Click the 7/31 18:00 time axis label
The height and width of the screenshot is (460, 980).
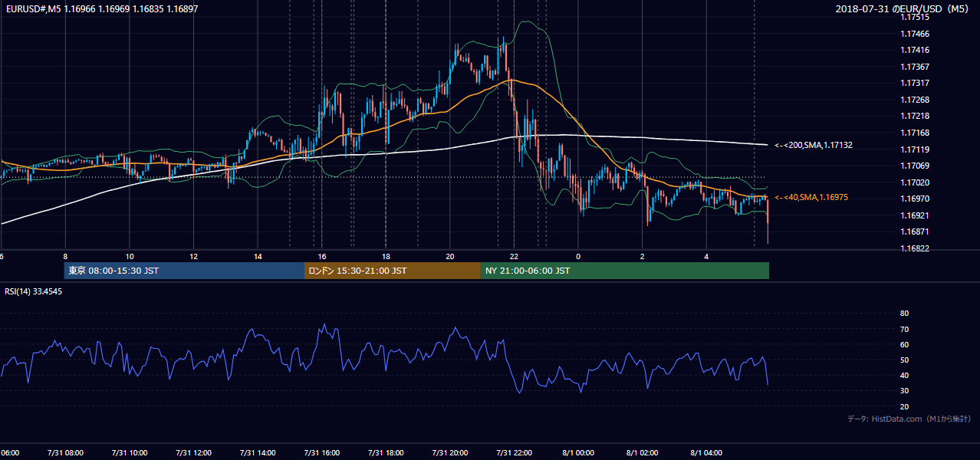pyautogui.click(x=386, y=453)
